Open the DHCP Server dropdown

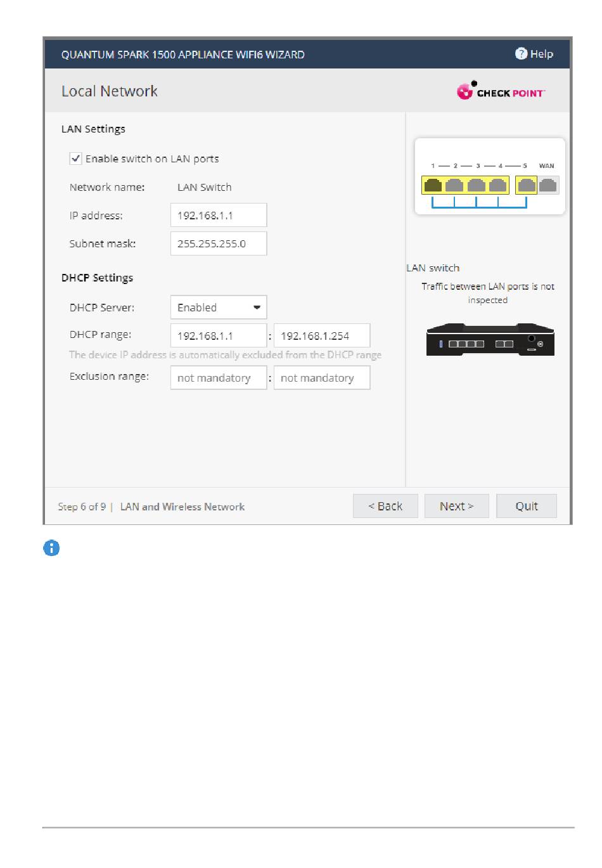pyautogui.click(x=219, y=308)
